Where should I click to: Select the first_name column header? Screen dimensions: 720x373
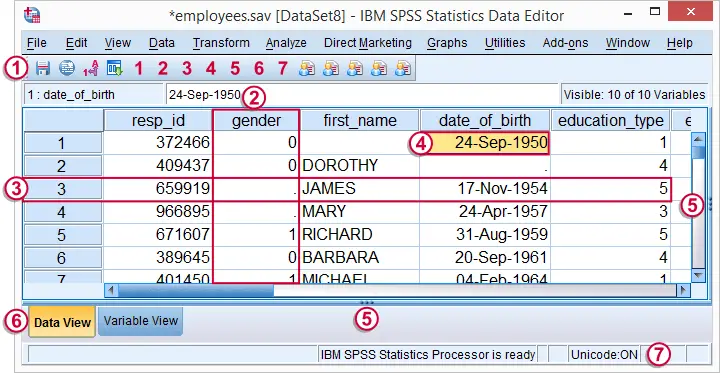[360, 121]
